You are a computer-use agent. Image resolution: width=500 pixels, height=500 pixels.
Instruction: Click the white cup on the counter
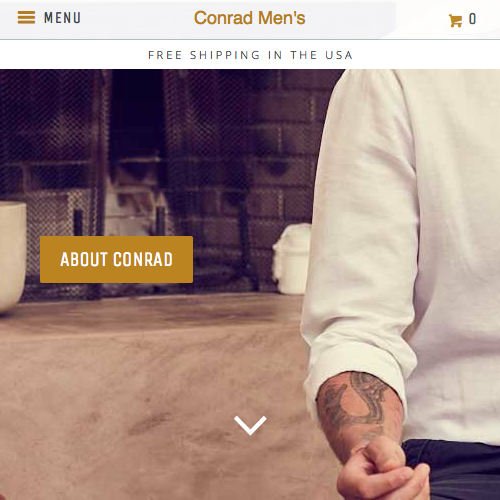pyautogui.click(x=292, y=258)
